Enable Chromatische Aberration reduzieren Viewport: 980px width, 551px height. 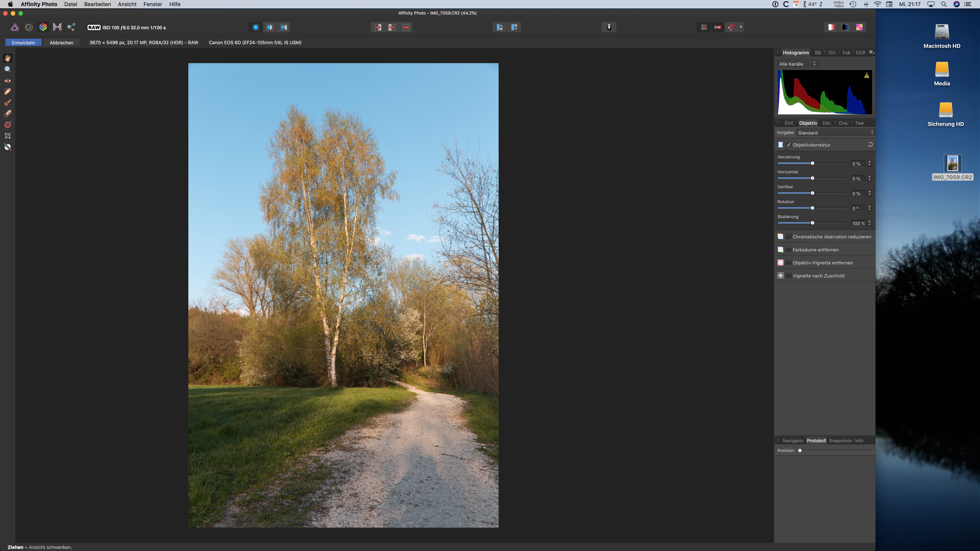pyautogui.click(x=789, y=236)
